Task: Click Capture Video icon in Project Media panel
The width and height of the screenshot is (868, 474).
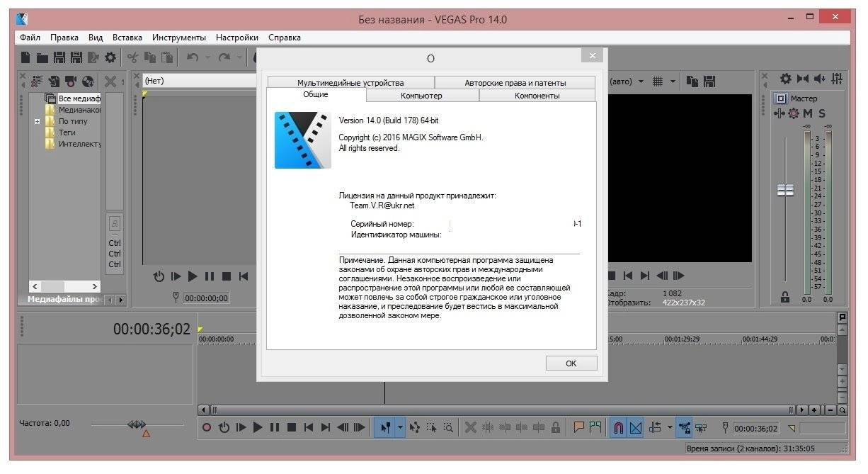Action: click(71, 81)
